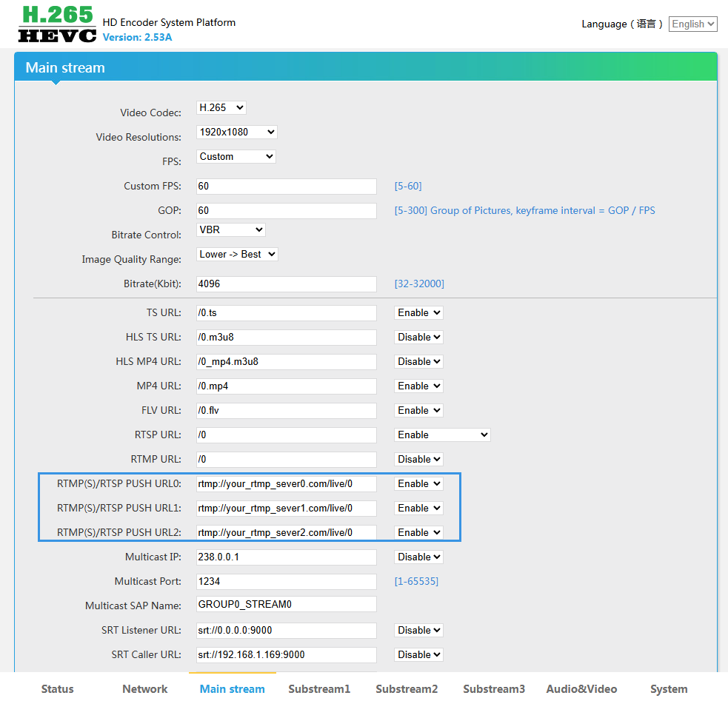
Task: Open the PUSH URL2 enable dropdown
Action: [418, 533]
